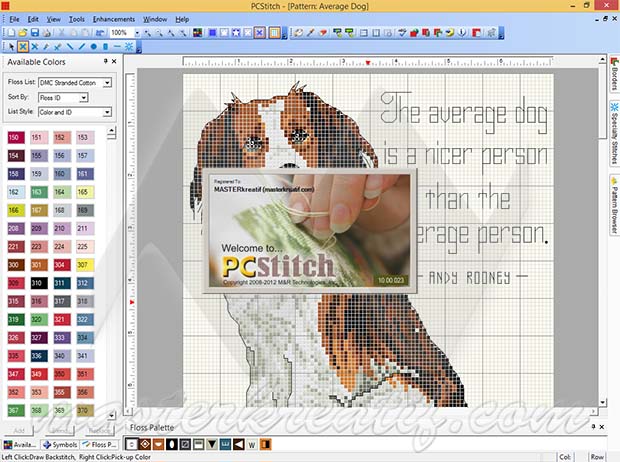
Task: Open the Specialty Stitches side panel
Action: (614, 133)
